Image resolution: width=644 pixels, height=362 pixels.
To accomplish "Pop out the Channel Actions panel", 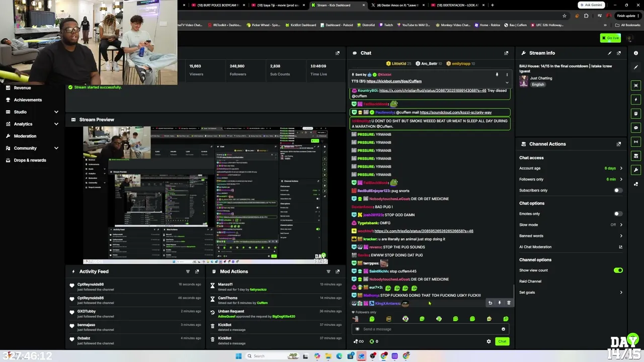I will (x=619, y=144).
